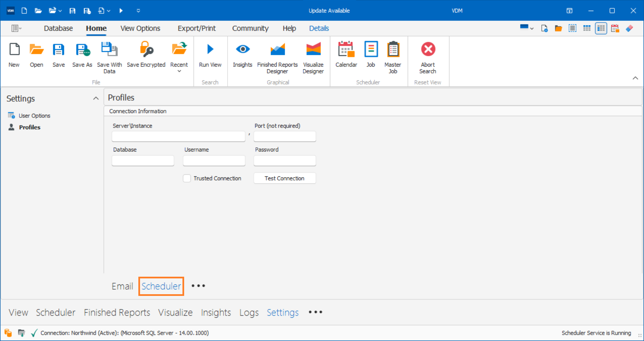The width and height of the screenshot is (644, 341).
Task: Select the Email profile section
Action: 123,286
